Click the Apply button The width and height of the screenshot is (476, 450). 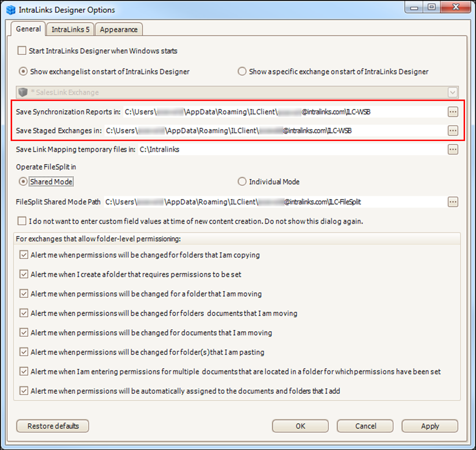[430, 426]
